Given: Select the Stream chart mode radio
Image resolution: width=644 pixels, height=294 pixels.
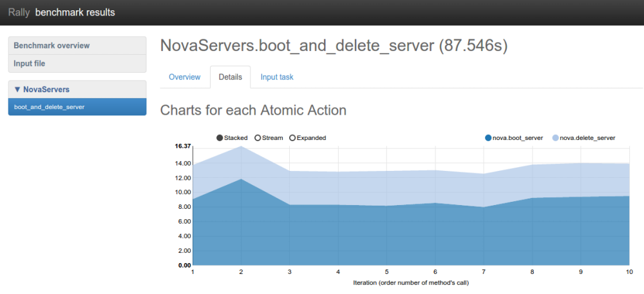Looking at the screenshot, I should [x=258, y=138].
